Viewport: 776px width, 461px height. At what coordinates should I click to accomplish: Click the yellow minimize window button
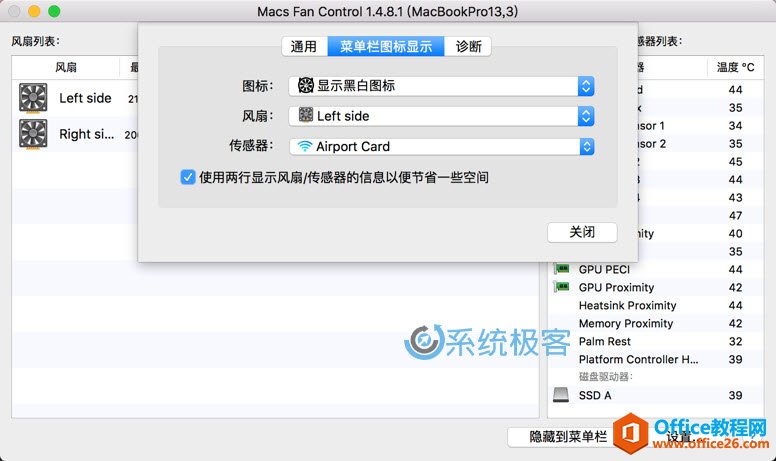click(34, 11)
